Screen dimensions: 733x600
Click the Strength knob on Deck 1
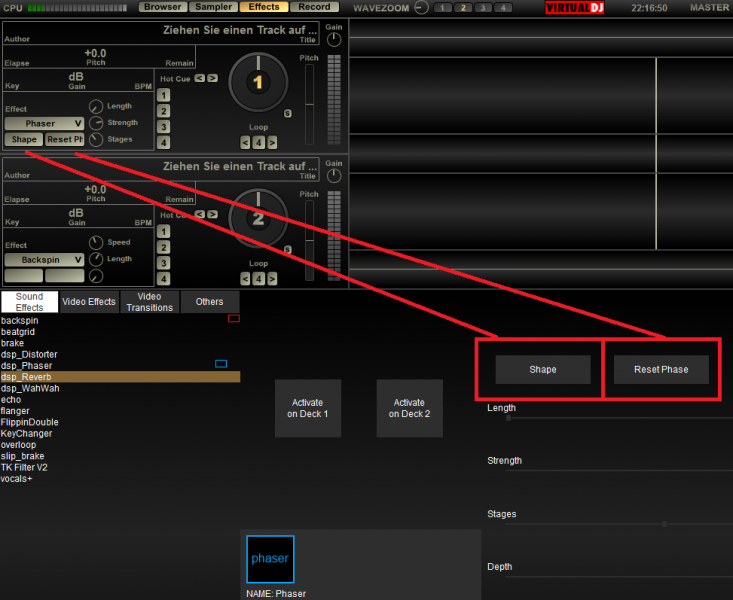tap(96, 123)
